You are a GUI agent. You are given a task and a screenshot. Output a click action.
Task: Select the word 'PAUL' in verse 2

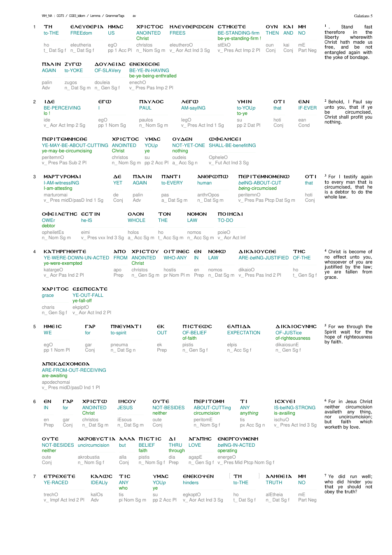click(x=145, y=108)
